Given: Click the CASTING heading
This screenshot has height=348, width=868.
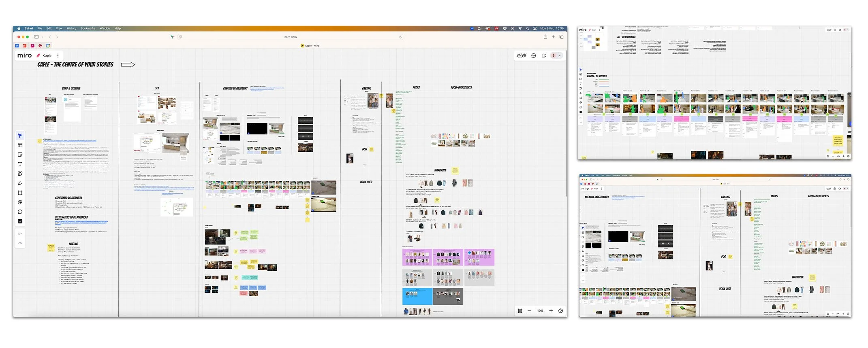Looking at the screenshot, I should [366, 88].
